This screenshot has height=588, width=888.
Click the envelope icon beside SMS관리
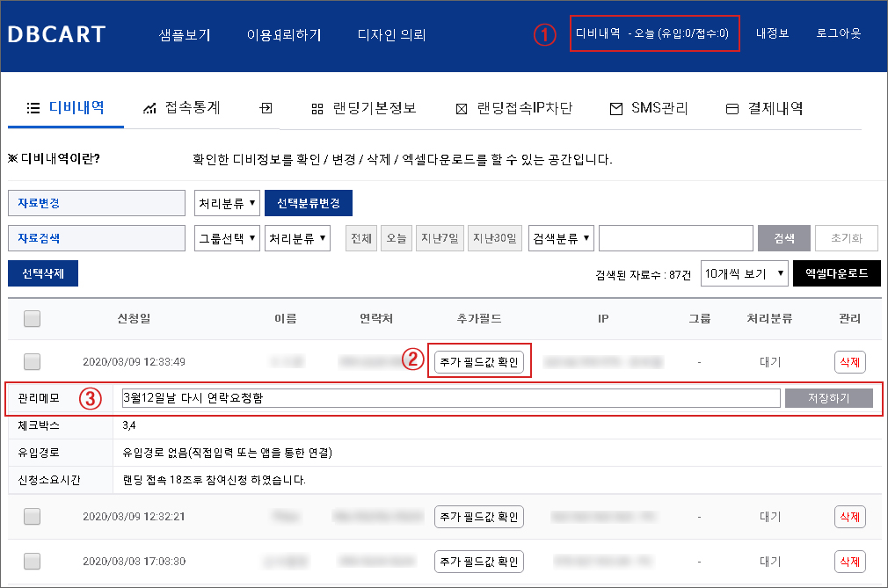pos(615,109)
